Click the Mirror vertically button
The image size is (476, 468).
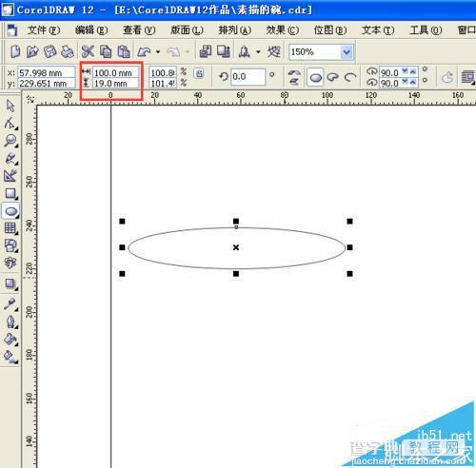294,81
